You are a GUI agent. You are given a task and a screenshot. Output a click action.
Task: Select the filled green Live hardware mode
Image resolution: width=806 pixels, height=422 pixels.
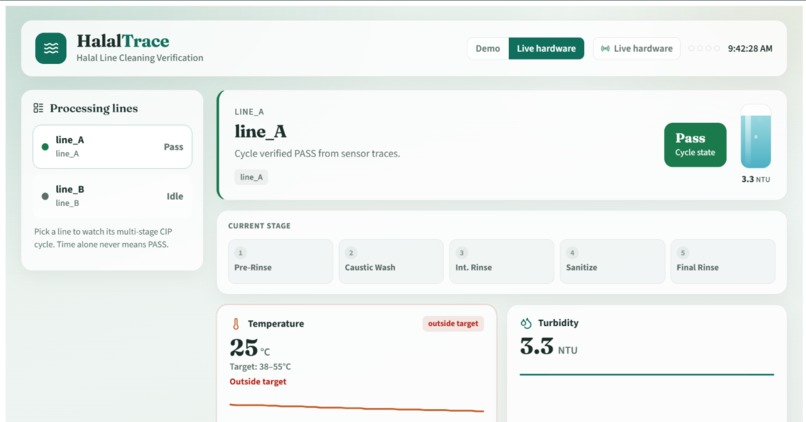click(x=546, y=48)
